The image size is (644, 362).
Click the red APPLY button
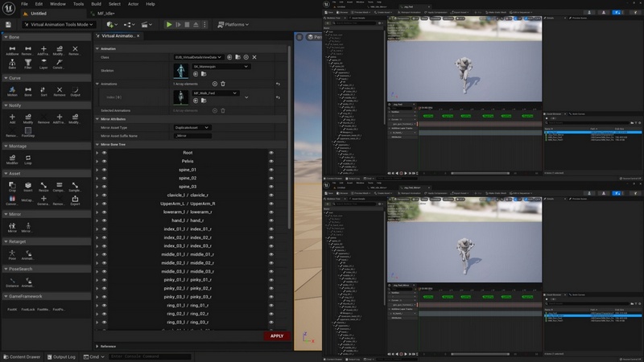point(277,336)
